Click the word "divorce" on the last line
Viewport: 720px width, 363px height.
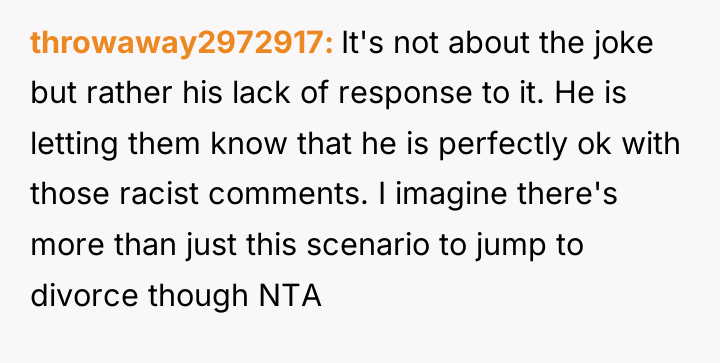coord(84,294)
